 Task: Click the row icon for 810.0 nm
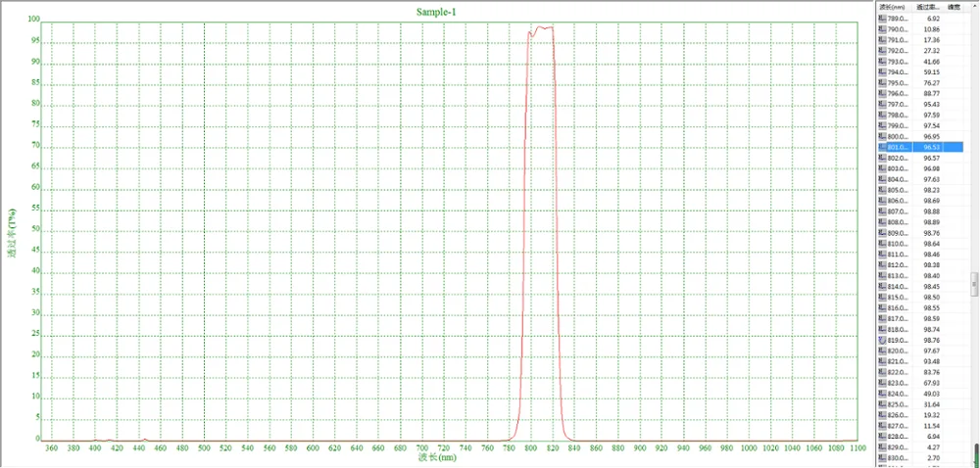883,244
